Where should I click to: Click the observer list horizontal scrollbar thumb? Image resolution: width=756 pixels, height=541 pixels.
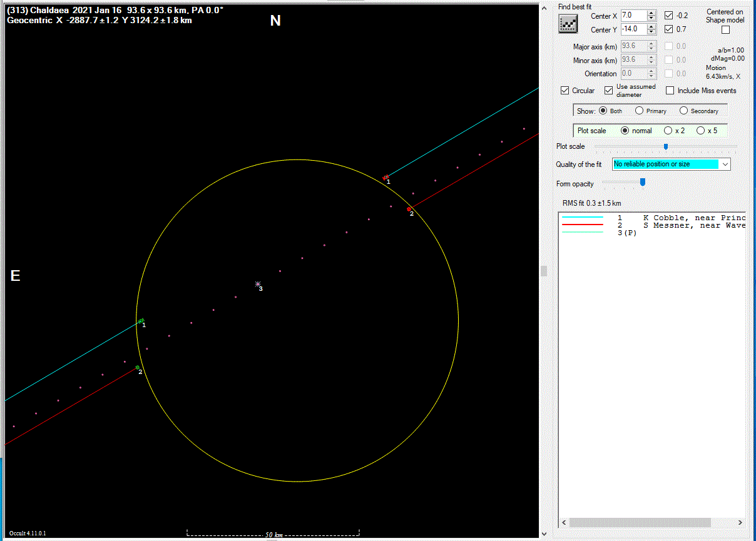pyautogui.click(x=640, y=523)
